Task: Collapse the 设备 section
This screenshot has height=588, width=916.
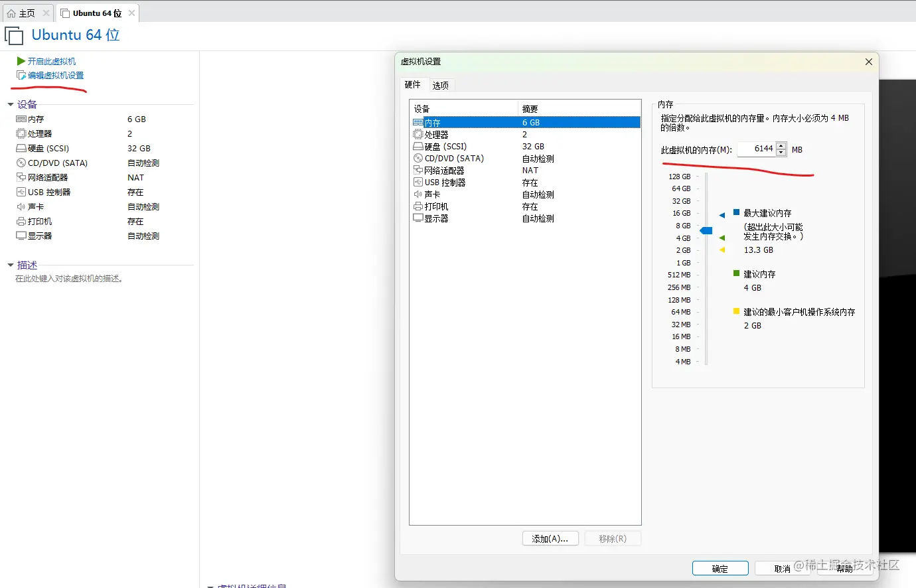Action: 11,105
